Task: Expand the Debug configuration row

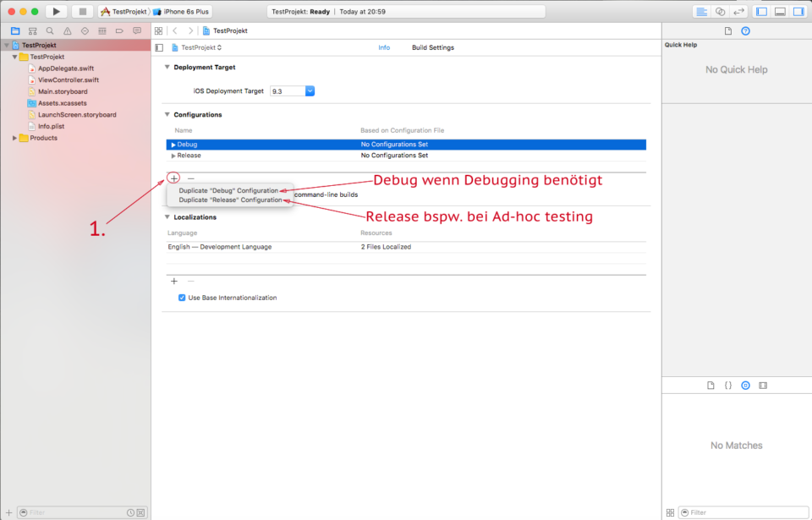Action: pyautogui.click(x=173, y=145)
